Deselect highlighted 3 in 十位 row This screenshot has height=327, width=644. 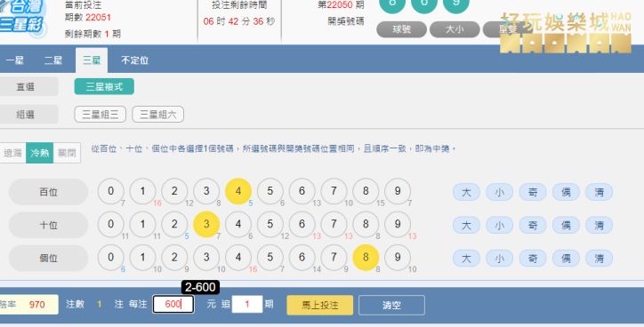click(x=206, y=224)
